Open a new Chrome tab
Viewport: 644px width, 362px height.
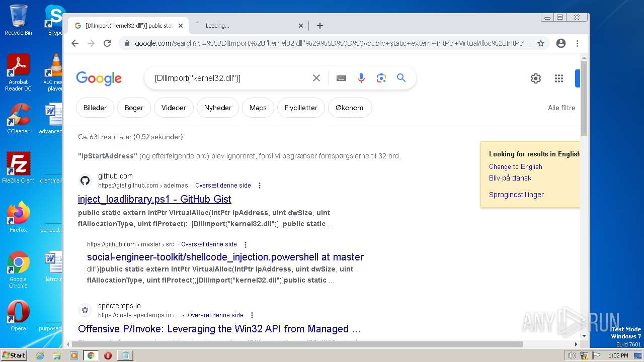320,26
